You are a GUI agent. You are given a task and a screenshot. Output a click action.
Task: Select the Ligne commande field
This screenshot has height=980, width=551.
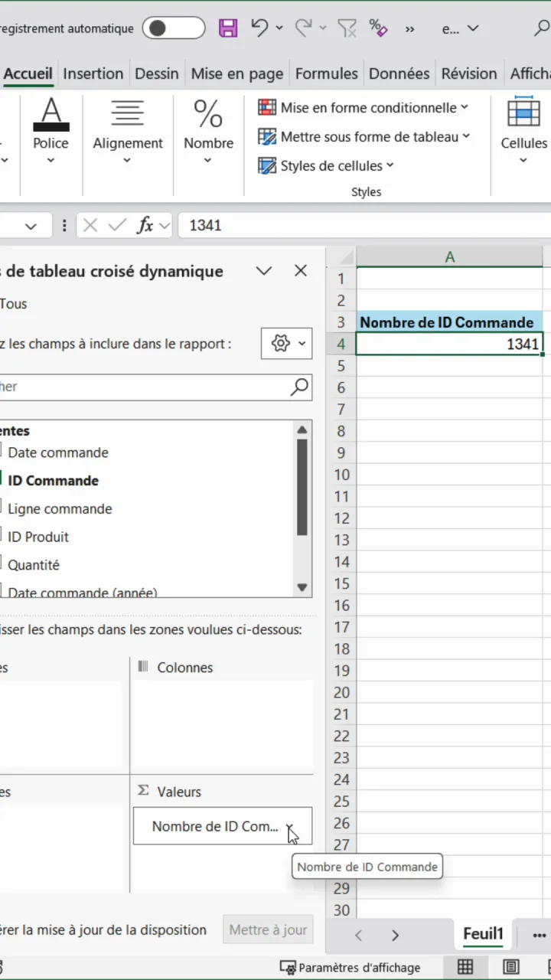click(60, 509)
